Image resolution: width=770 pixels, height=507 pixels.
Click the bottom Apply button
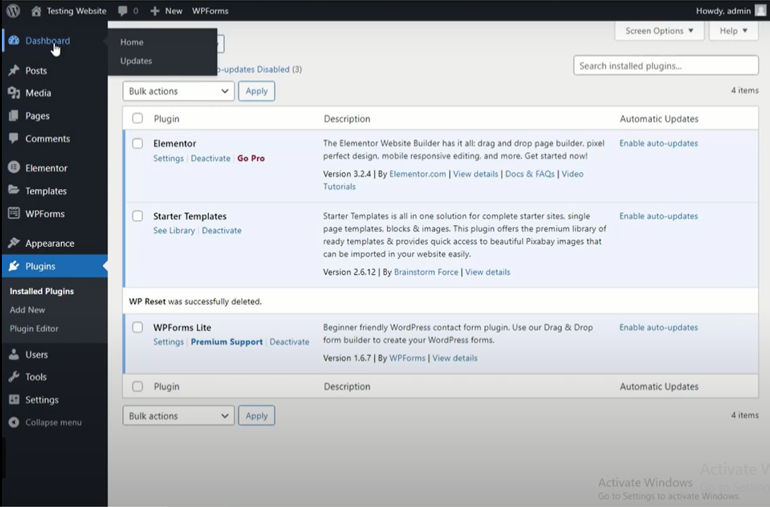tap(256, 416)
